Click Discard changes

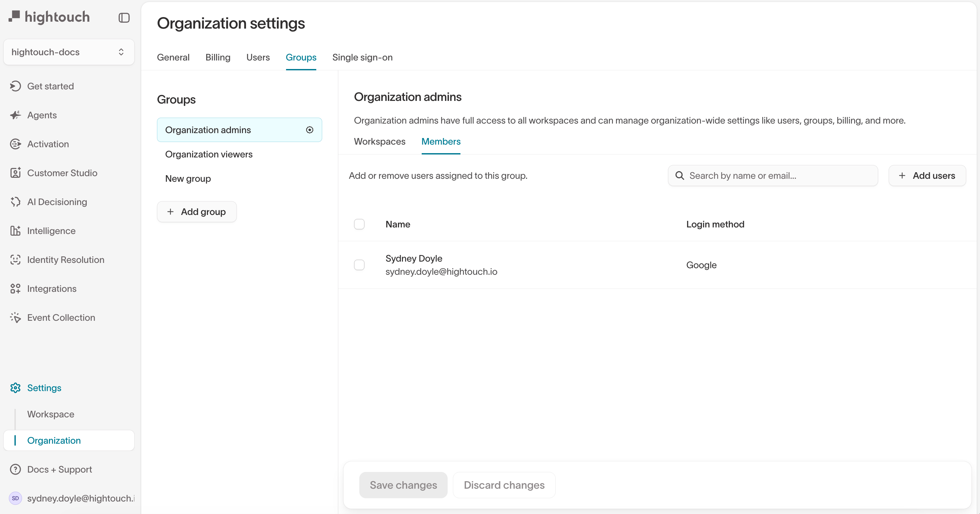pos(504,485)
